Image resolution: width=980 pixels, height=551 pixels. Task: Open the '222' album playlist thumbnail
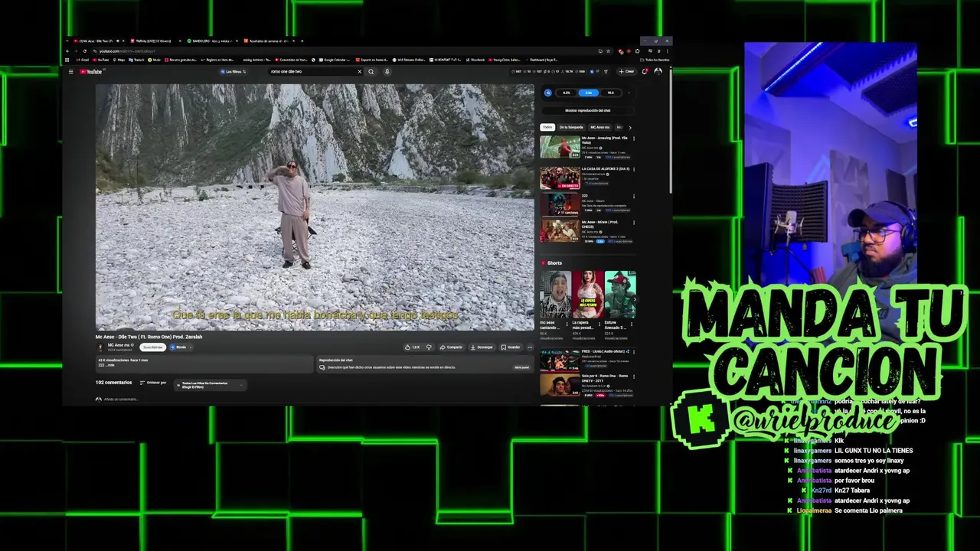tap(560, 205)
